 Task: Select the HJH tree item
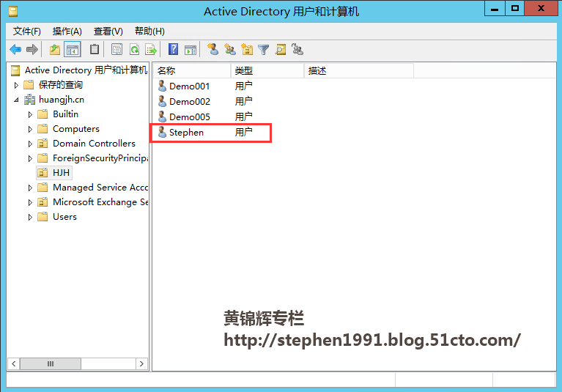tap(61, 173)
